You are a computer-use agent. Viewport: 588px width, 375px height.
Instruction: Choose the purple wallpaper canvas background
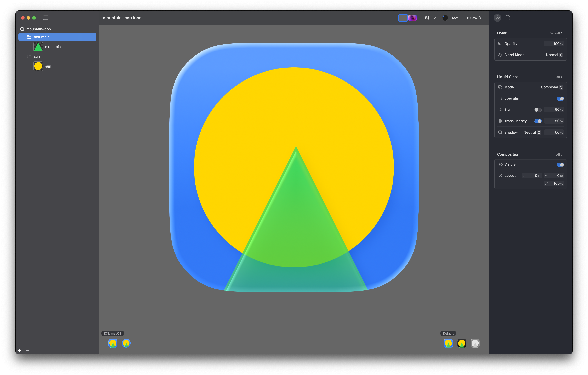click(x=412, y=18)
